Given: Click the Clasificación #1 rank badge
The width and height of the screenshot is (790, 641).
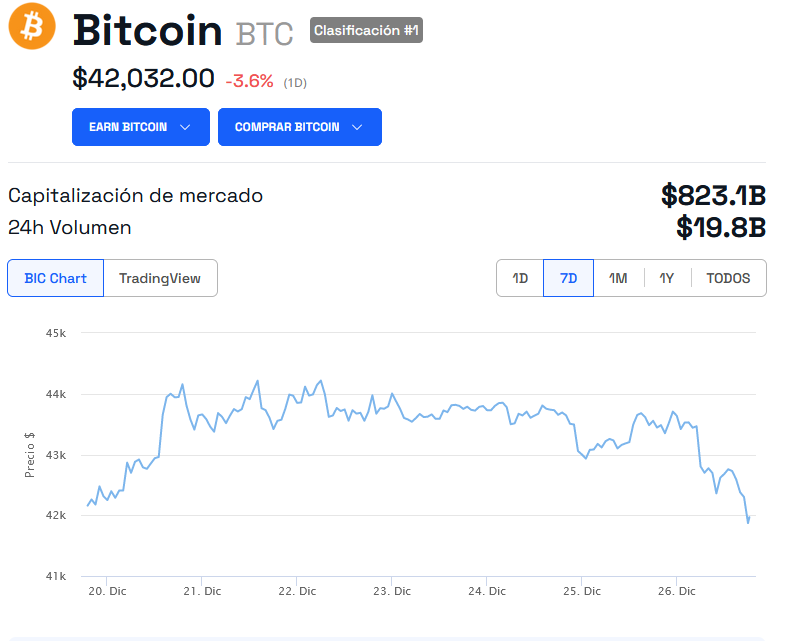Looking at the screenshot, I should [366, 31].
